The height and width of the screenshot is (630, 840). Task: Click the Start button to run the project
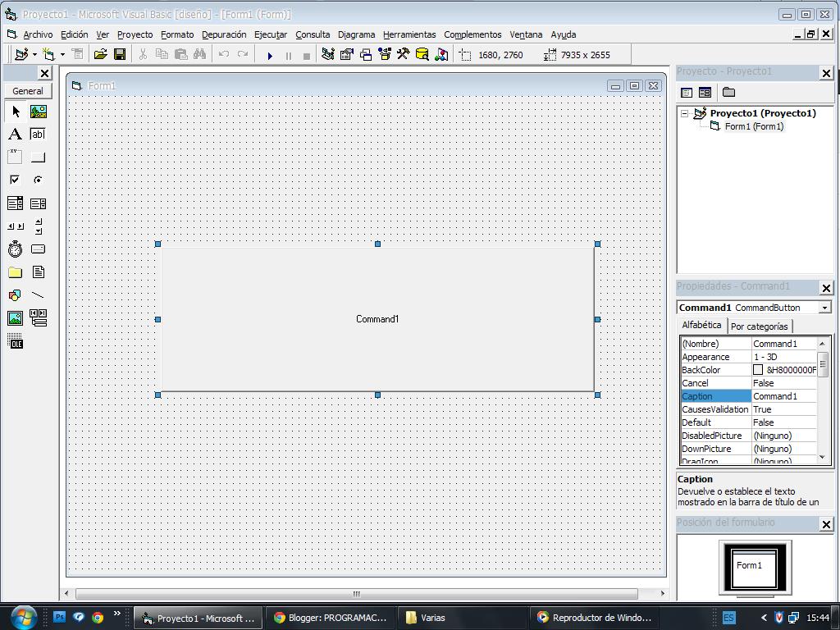[270, 54]
